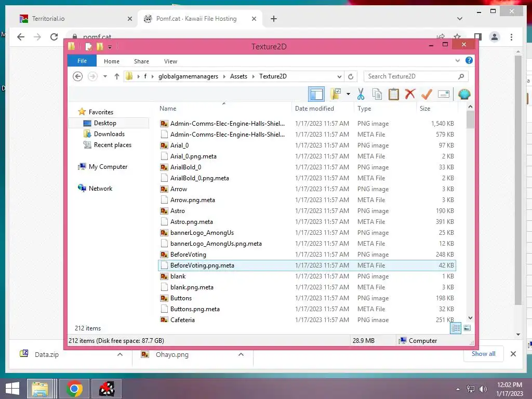
Task: Switch to details view icon
Action: click(x=456, y=328)
